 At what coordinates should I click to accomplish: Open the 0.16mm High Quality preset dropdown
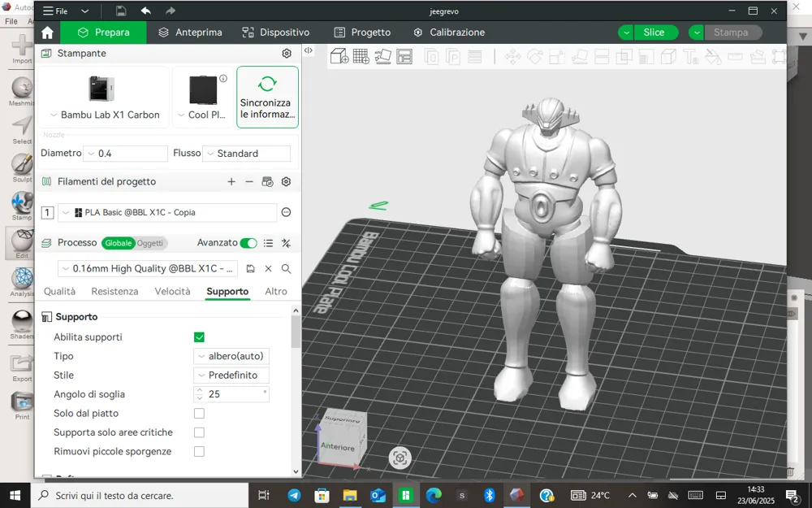[148, 268]
